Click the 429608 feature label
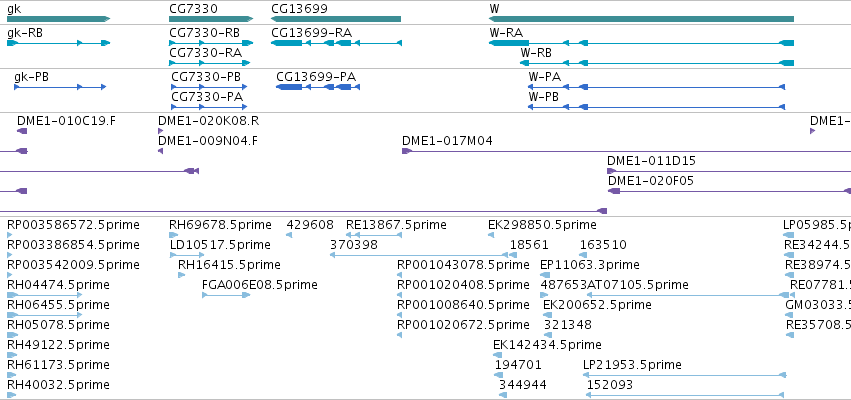The image size is (851, 400). (x=310, y=225)
